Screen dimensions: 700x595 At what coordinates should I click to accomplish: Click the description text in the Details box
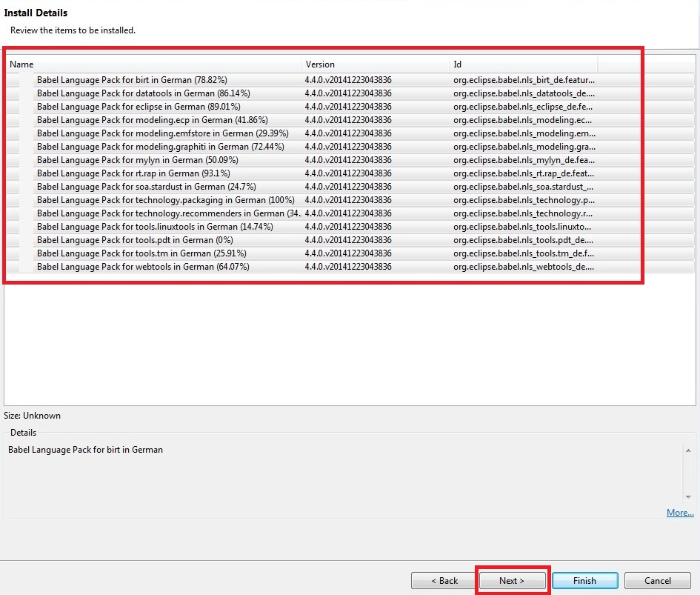(x=85, y=450)
